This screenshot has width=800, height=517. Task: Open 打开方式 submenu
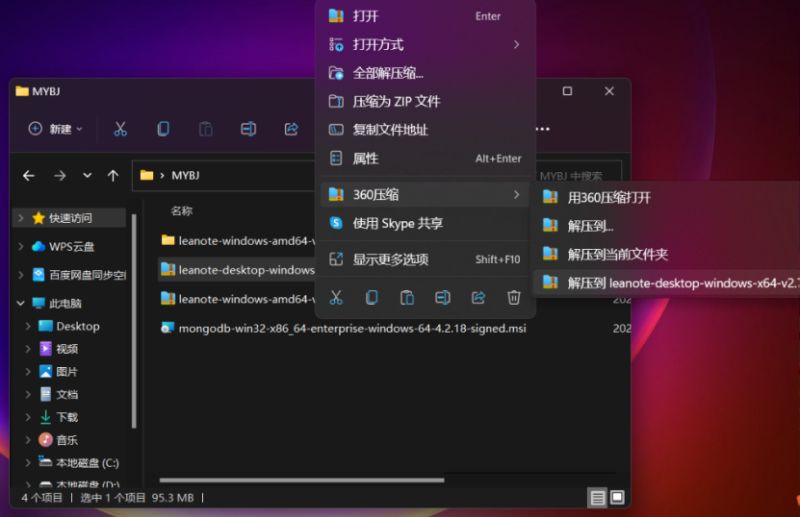(x=425, y=45)
